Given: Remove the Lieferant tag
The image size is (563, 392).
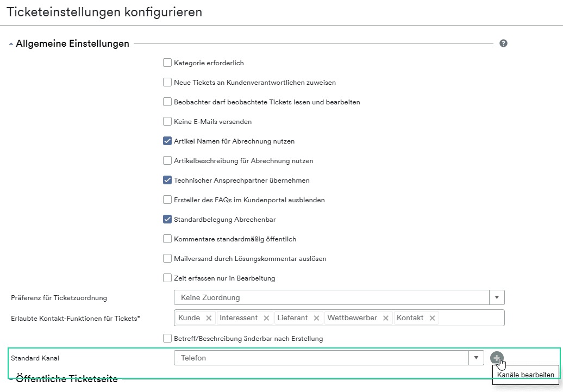Looking at the screenshot, I should click(x=316, y=318).
